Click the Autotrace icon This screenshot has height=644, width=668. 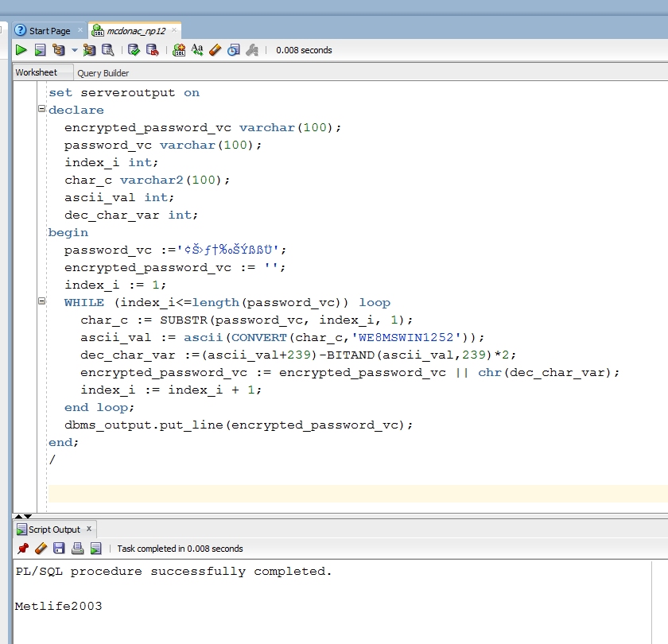pyautogui.click(x=89, y=50)
